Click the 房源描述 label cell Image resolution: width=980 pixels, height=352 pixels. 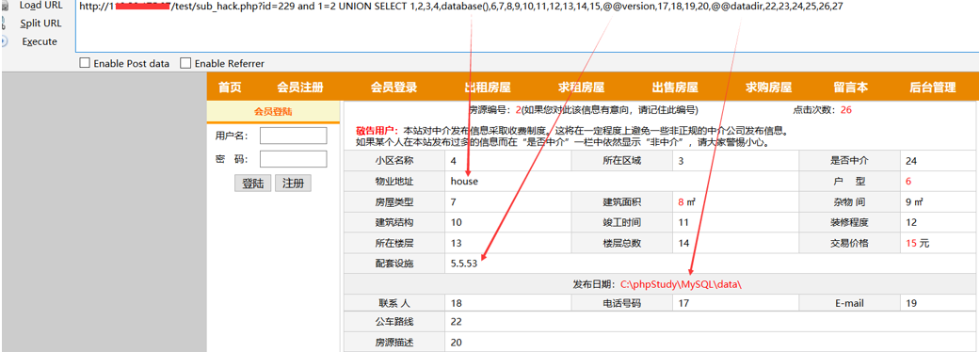tap(394, 342)
